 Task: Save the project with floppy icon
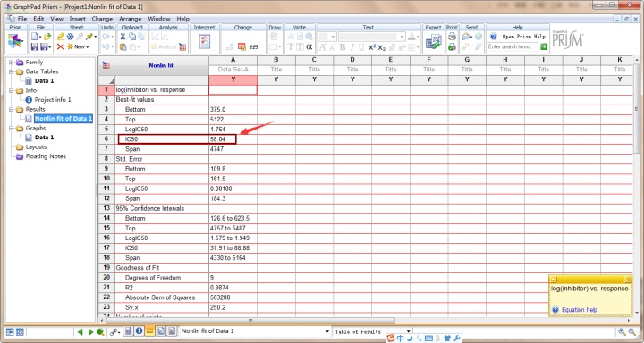point(35,46)
